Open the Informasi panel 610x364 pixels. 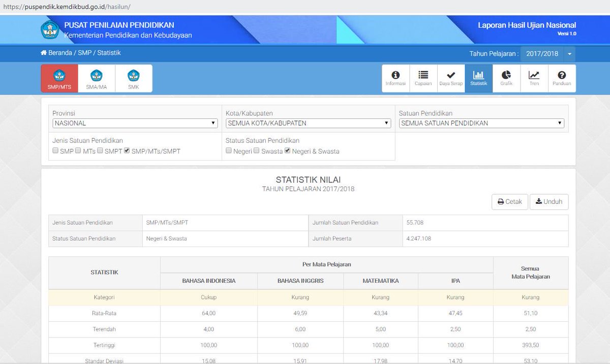tap(395, 78)
